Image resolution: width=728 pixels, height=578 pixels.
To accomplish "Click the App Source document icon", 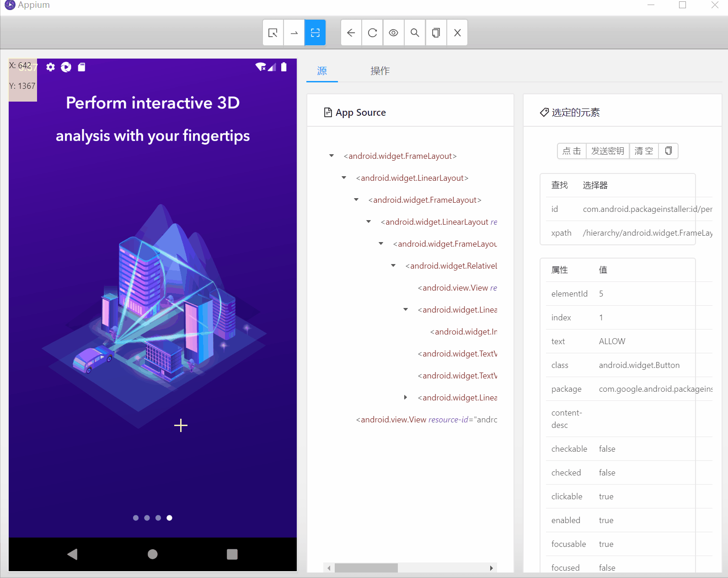I will point(327,113).
